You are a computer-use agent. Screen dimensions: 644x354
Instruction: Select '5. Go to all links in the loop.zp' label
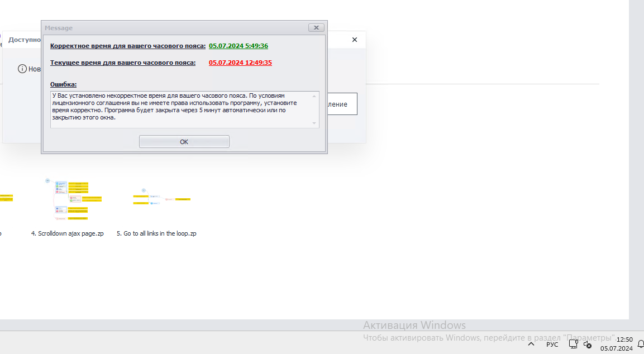click(156, 233)
